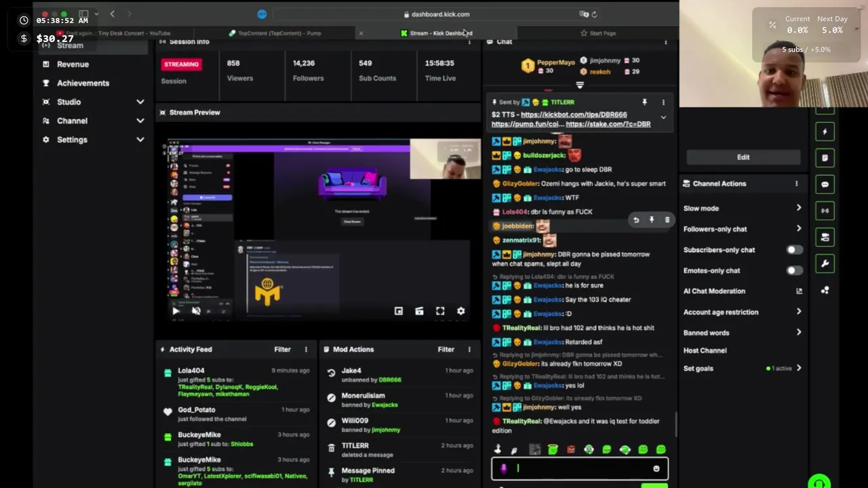868x488 pixels.
Task: Open the channel actions widget in right rail
Action: 825,237
